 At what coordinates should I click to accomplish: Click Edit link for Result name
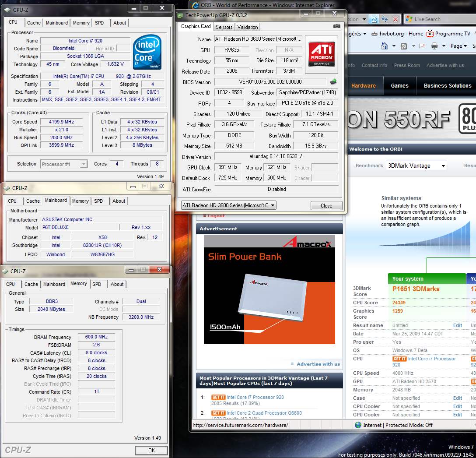[x=458, y=325]
